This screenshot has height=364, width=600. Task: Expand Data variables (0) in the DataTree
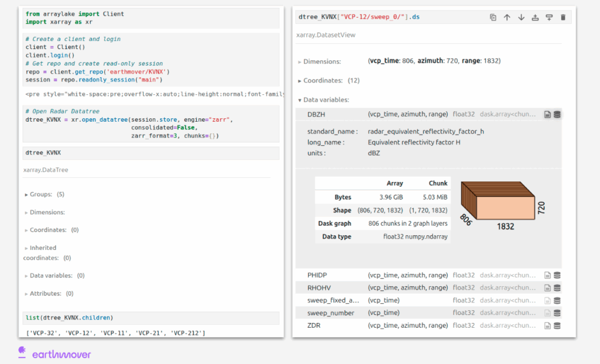coord(50,276)
